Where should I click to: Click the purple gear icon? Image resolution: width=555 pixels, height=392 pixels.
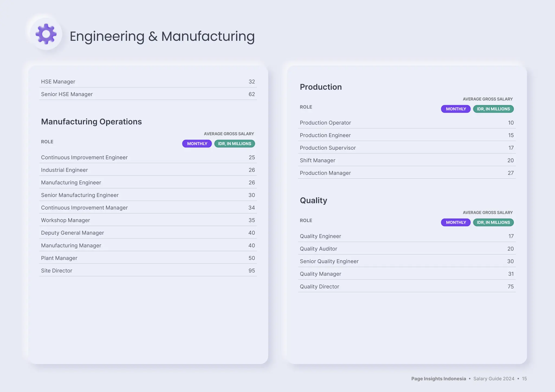46,34
